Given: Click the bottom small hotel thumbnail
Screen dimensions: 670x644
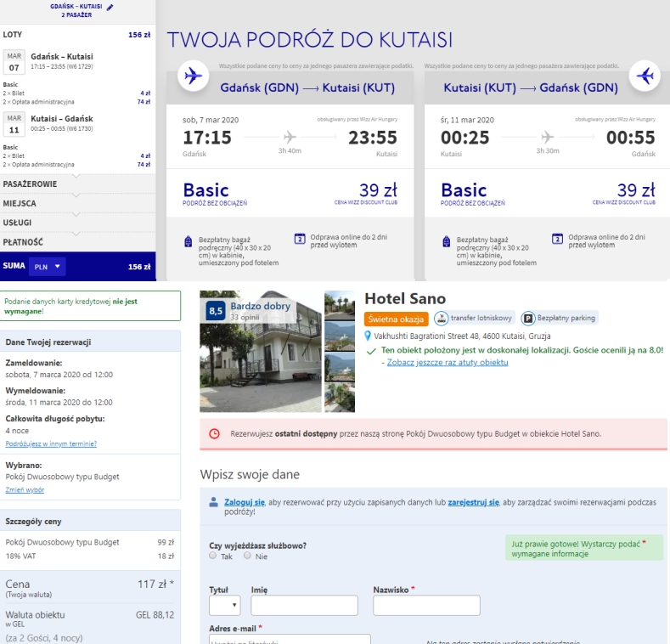Looking at the screenshot, I should 340,398.
